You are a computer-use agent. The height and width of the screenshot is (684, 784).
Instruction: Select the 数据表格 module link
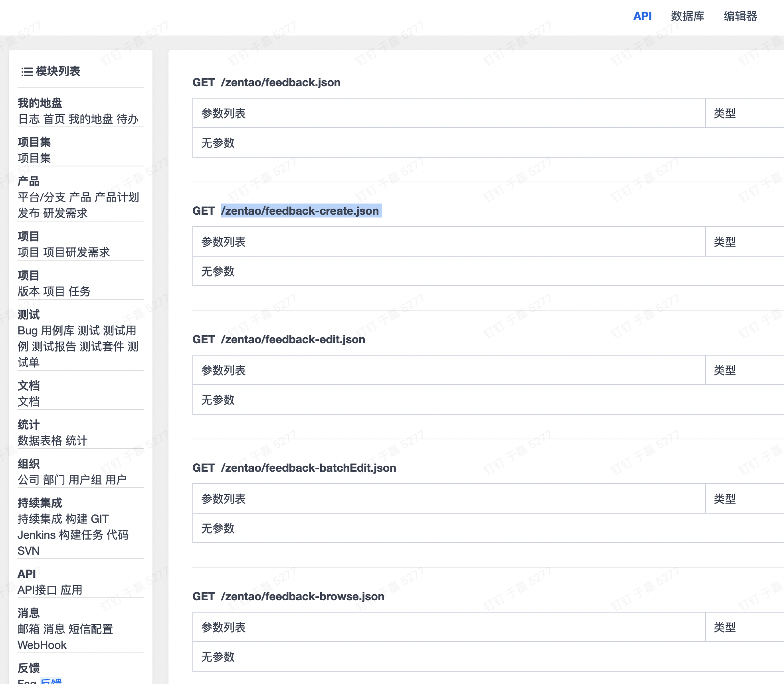click(x=40, y=441)
